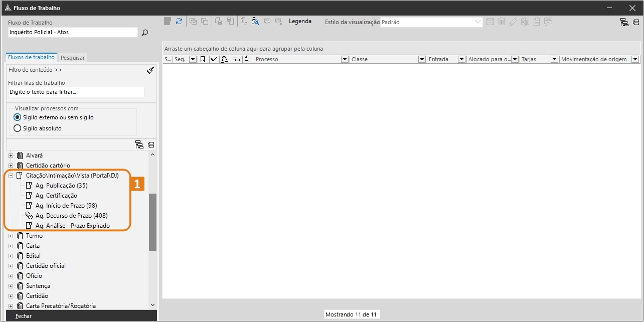Screen dimensions: 644x322
Task: Click the expand-all tree icon above queue list
Action: 139,145
